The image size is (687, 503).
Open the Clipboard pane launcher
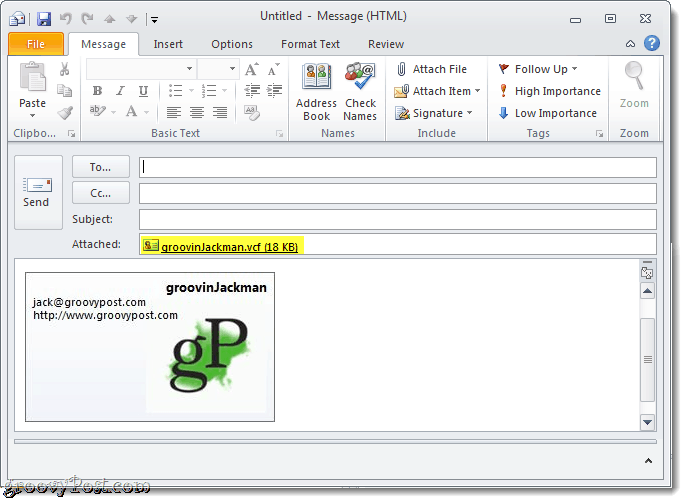point(71,134)
